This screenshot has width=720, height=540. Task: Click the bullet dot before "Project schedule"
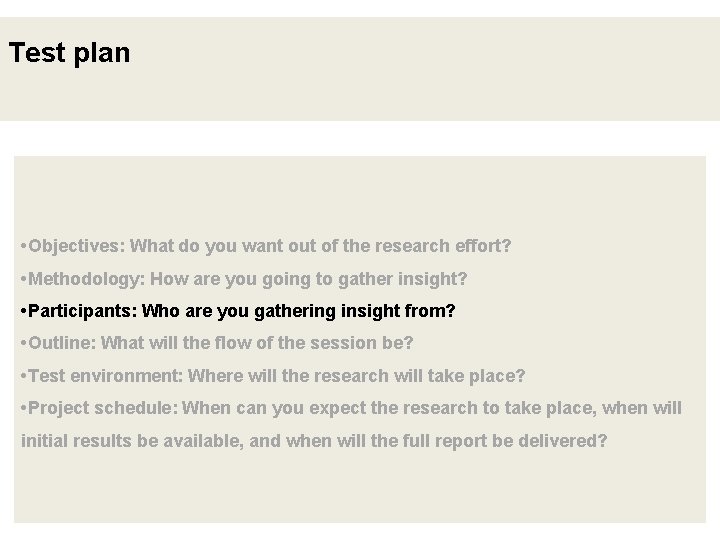(x=23, y=409)
